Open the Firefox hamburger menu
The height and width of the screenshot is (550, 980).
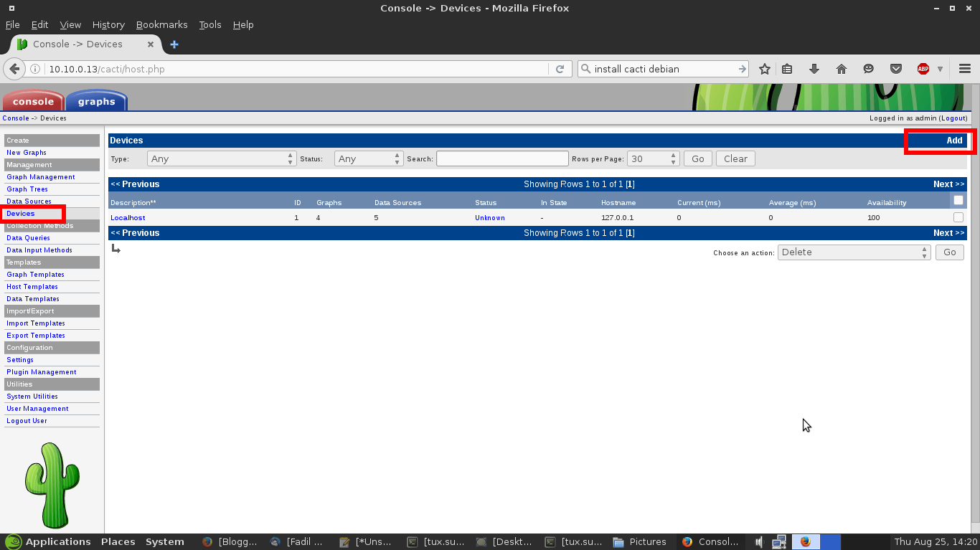click(x=965, y=69)
